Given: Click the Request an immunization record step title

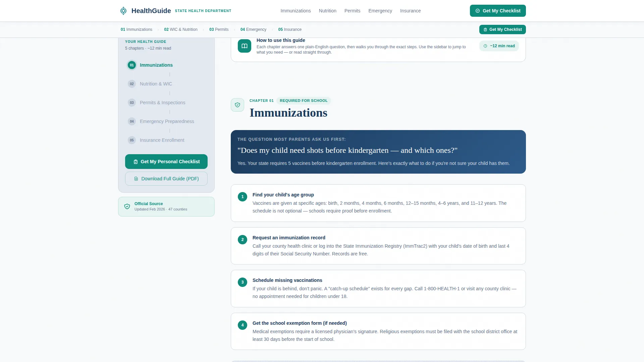Looking at the screenshot, I should pyautogui.click(x=289, y=238).
